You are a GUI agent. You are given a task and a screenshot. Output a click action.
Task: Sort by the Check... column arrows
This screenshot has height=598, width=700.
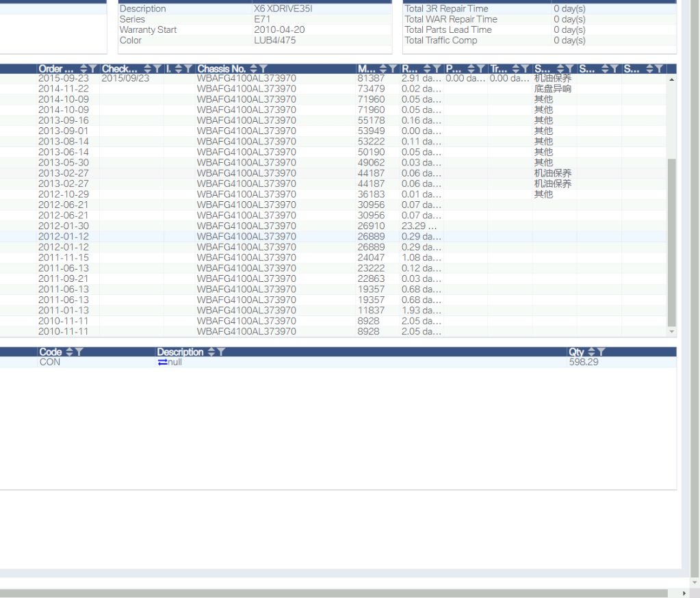pyautogui.click(x=148, y=68)
